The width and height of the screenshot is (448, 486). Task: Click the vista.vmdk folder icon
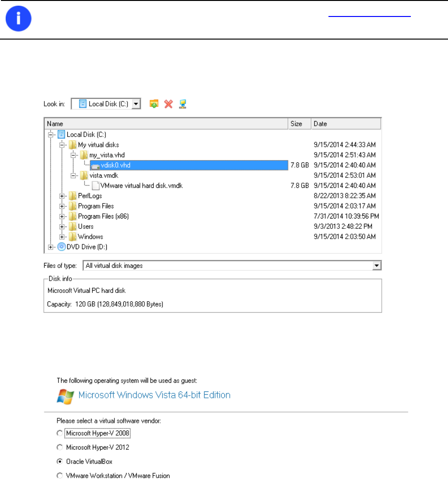[84, 176]
